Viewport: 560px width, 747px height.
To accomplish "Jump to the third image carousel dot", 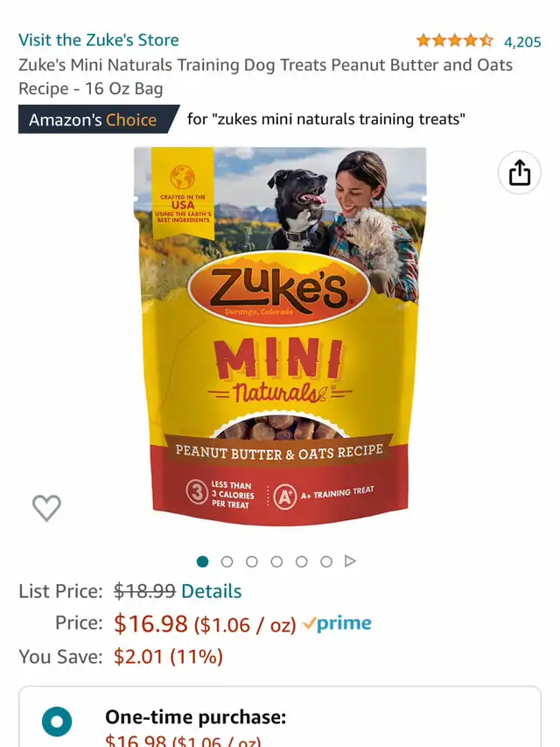I will click(252, 561).
